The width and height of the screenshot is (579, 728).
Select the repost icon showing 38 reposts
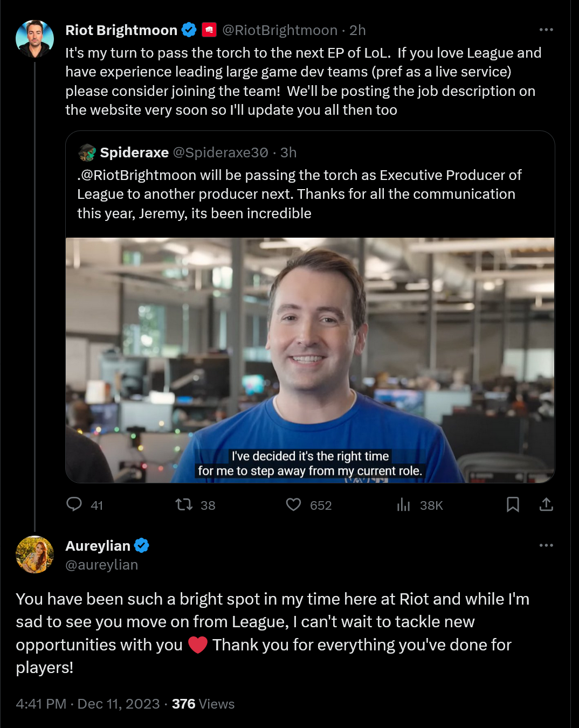(x=183, y=505)
